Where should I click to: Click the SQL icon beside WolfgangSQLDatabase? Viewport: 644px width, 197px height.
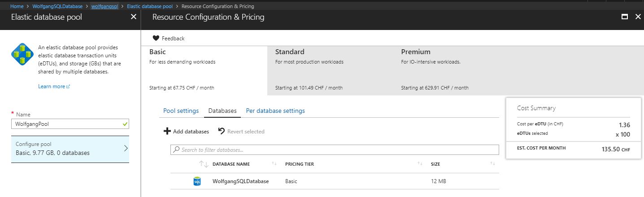(197, 181)
